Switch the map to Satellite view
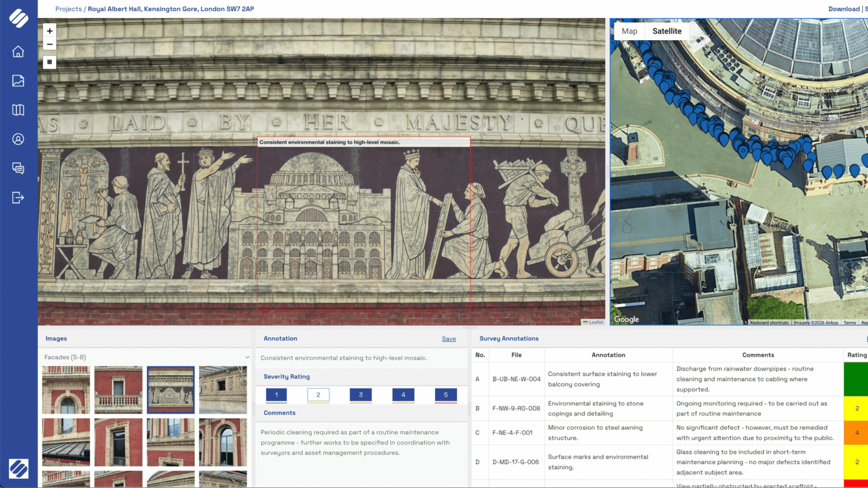 (667, 31)
